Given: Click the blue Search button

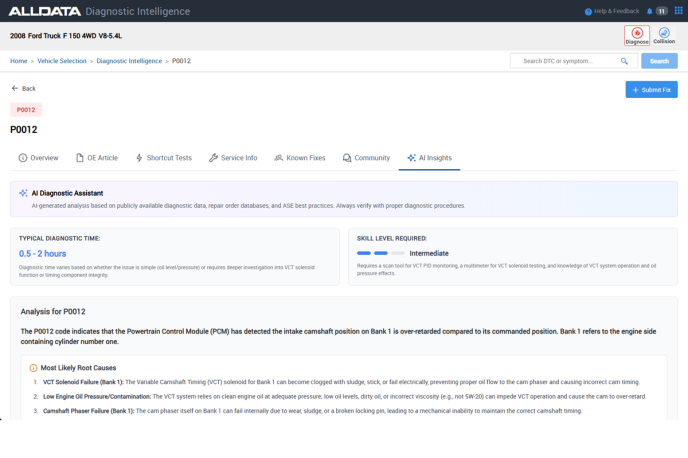Looking at the screenshot, I should [659, 61].
